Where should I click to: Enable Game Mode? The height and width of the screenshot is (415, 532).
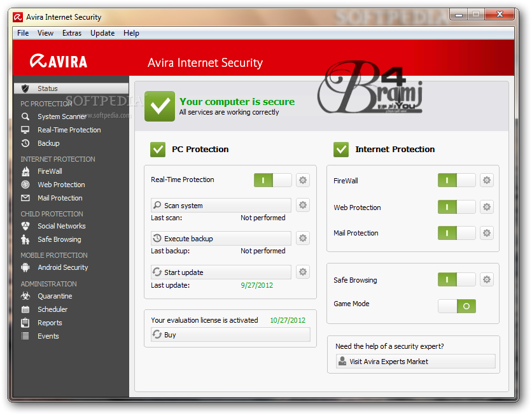456,306
